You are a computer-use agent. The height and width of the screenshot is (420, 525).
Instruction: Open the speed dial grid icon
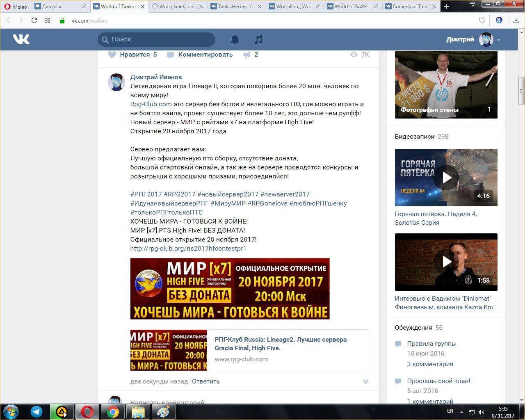47,21
